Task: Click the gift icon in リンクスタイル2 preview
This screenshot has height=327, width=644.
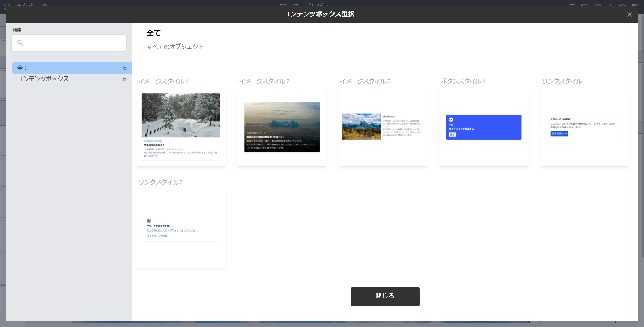Action: pyautogui.click(x=149, y=221)
